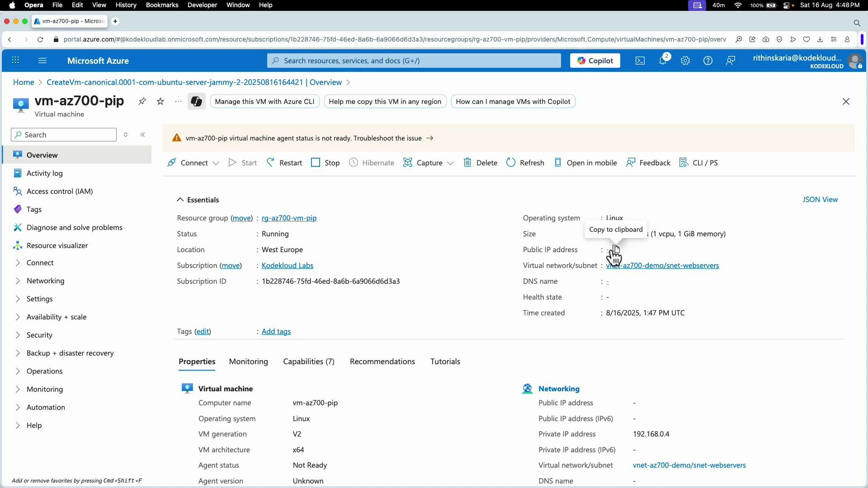868x488 pixels.
Task: Open Cloud Shell from the top bar
Action: pyautogui.click(x=640, y=60)
